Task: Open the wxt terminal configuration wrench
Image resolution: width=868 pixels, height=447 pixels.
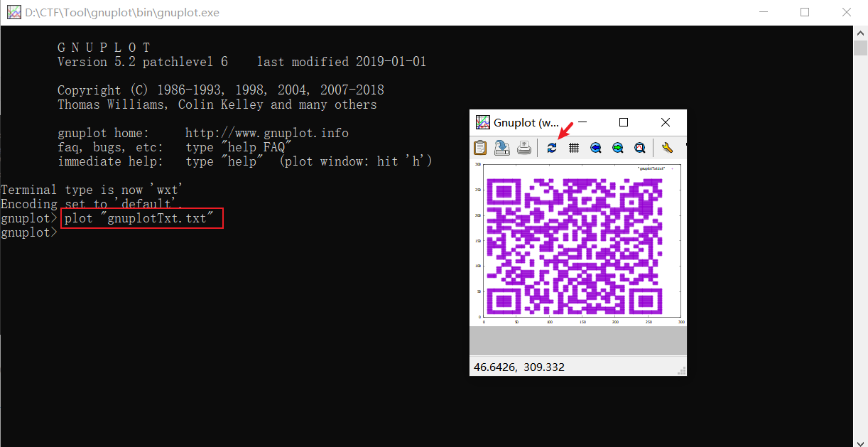Action: [x=667, y=147]
